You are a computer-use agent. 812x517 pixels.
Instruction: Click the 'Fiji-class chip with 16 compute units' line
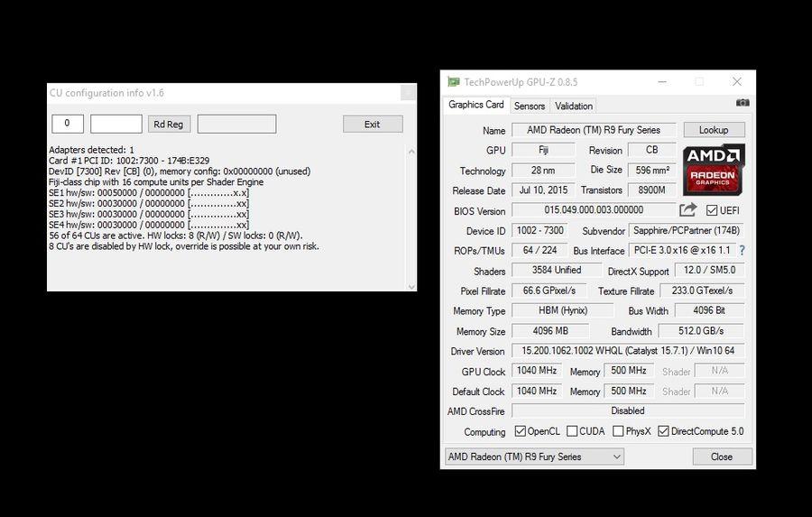[x=156, y=182]
